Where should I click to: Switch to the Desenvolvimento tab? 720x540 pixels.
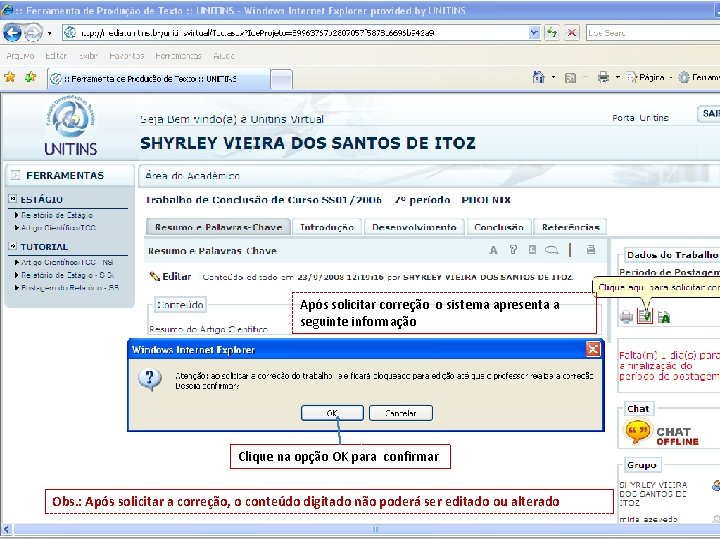coord(414,227)
